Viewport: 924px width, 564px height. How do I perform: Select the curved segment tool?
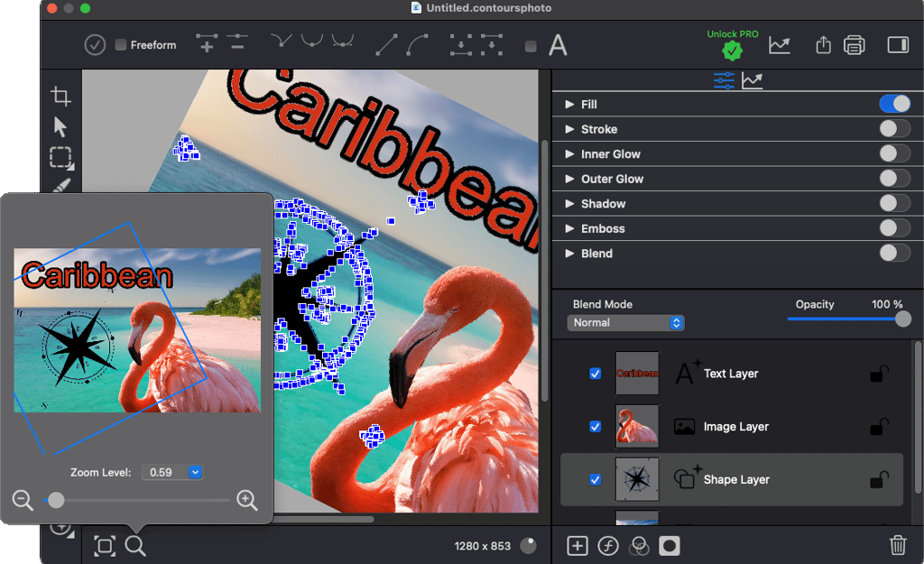pos(417,45)
